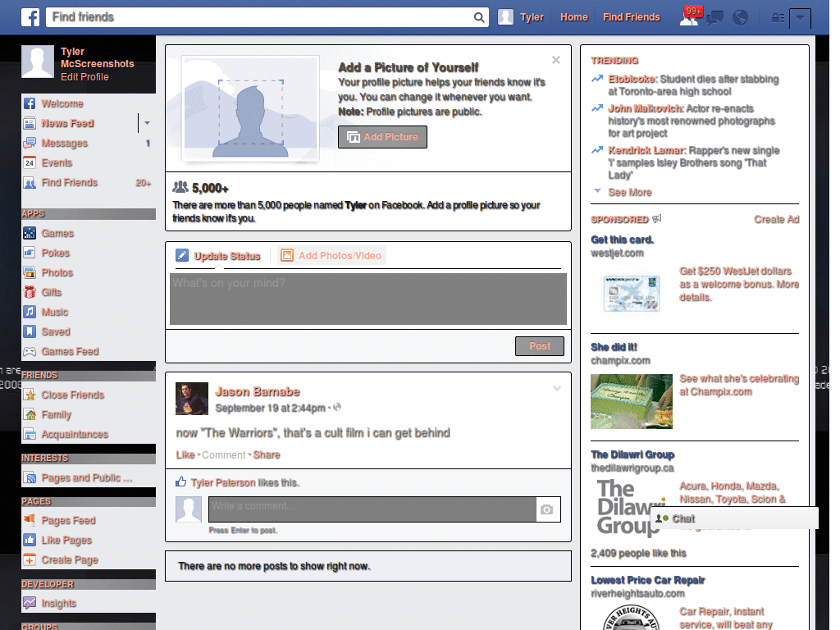Like Jason Barnabe's post

[x=185, y=454]
